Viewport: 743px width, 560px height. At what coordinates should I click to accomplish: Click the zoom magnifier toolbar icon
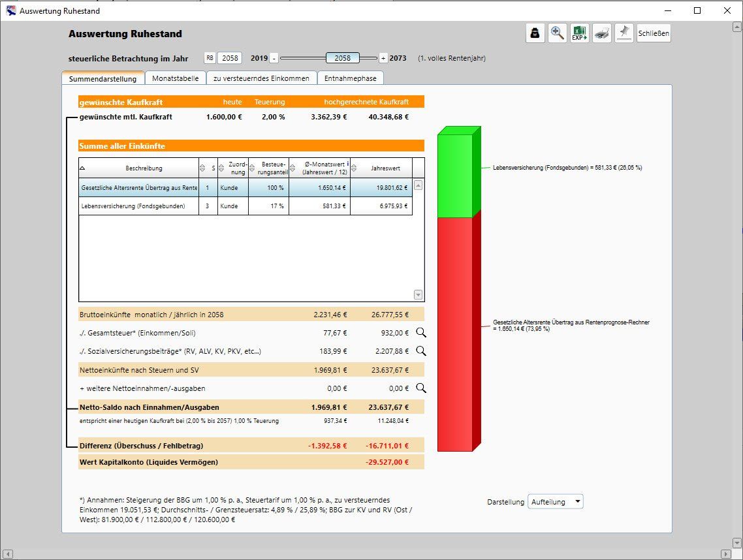(x=558, y=34)
